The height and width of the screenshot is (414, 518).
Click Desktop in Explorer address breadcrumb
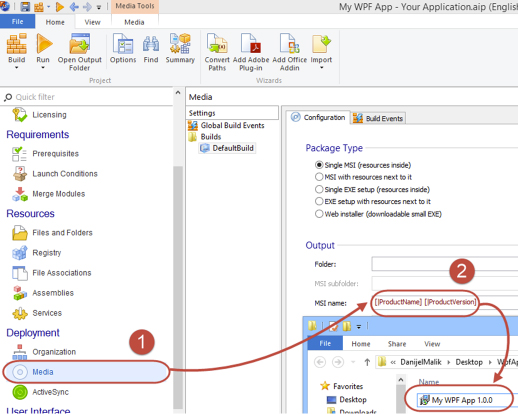[469, 362]
